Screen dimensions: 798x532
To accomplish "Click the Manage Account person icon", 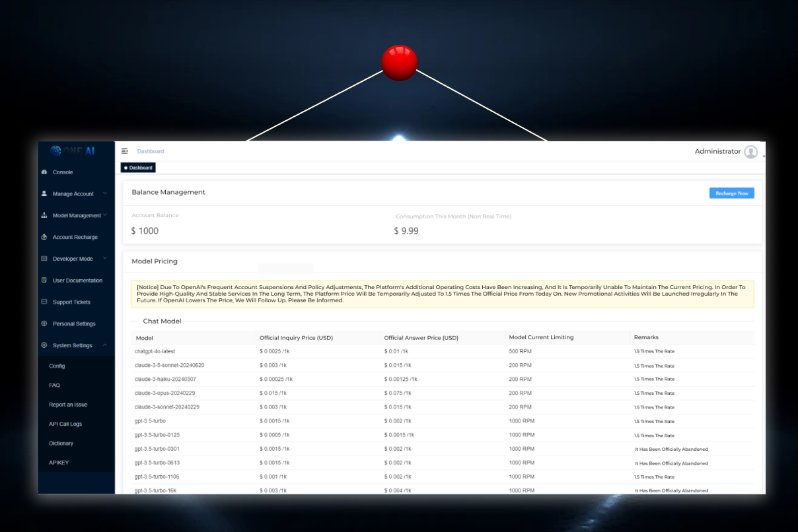I will tap(44, 194).
